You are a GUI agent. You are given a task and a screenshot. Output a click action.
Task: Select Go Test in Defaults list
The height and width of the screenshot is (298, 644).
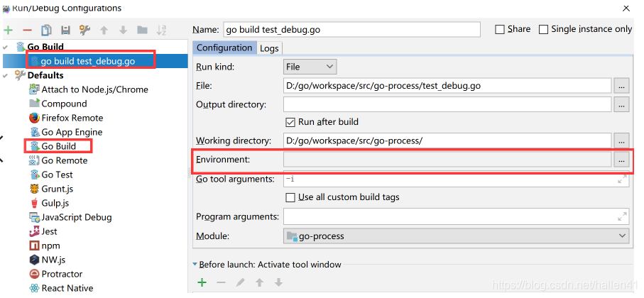(57, 175)
